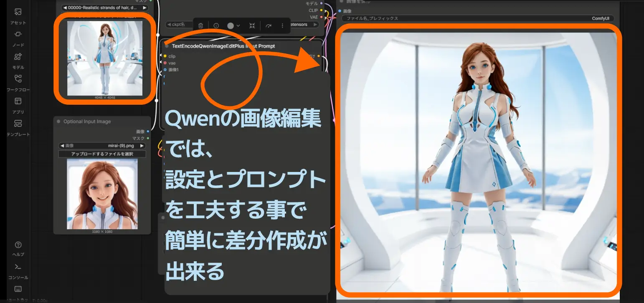Screen dimensions: 644x303
Task: Toggle collapse dot on Optional Input Image node
Action: click(58, 121)
